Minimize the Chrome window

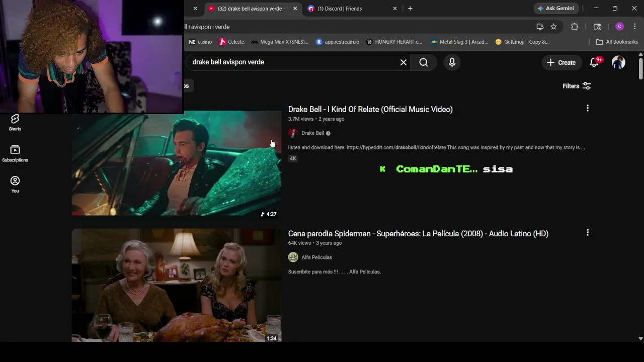[x=596, y=9]
